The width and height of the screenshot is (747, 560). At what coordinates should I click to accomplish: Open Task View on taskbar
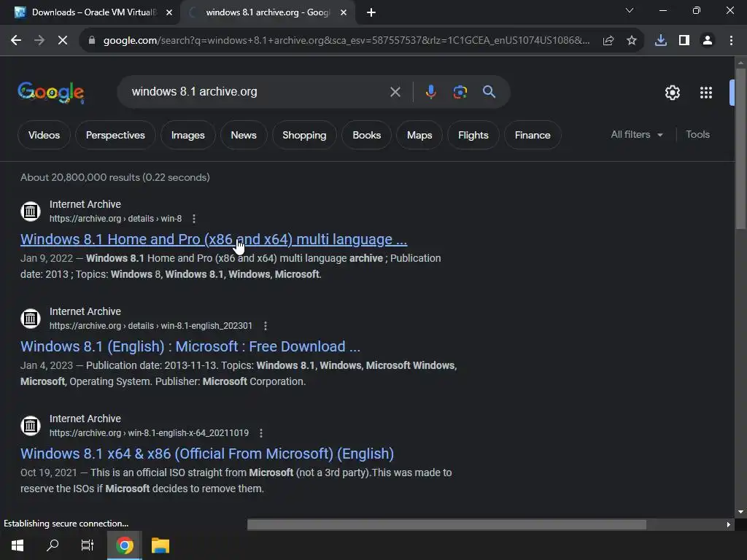[x=88, y=545]
